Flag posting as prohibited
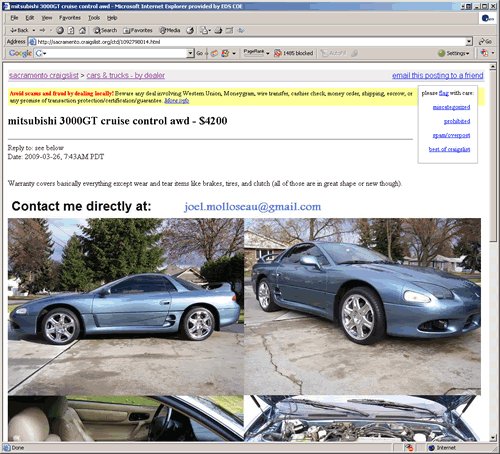Image resolution: width=500 pixels, height=454 pixels. tap(457, 121)
